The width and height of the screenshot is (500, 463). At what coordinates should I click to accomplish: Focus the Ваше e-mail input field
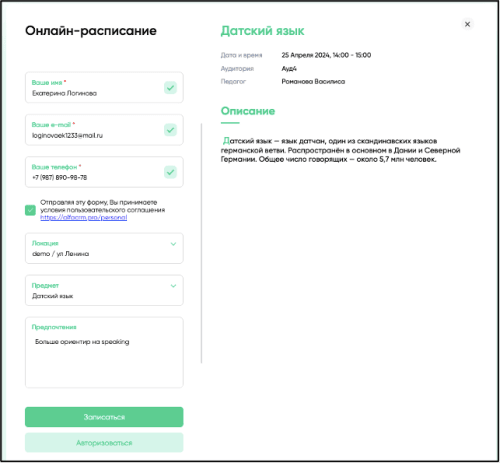(x=104, y=130)
